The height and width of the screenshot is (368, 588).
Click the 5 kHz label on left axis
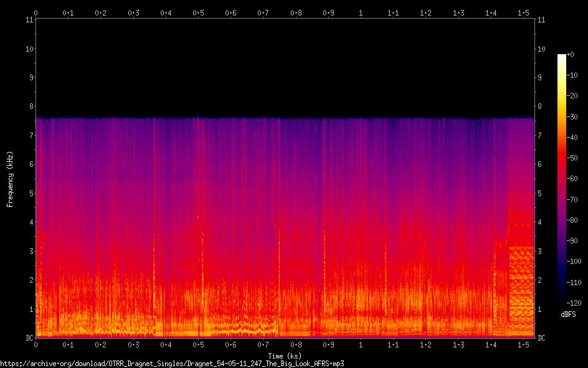(x=30, y=193)
